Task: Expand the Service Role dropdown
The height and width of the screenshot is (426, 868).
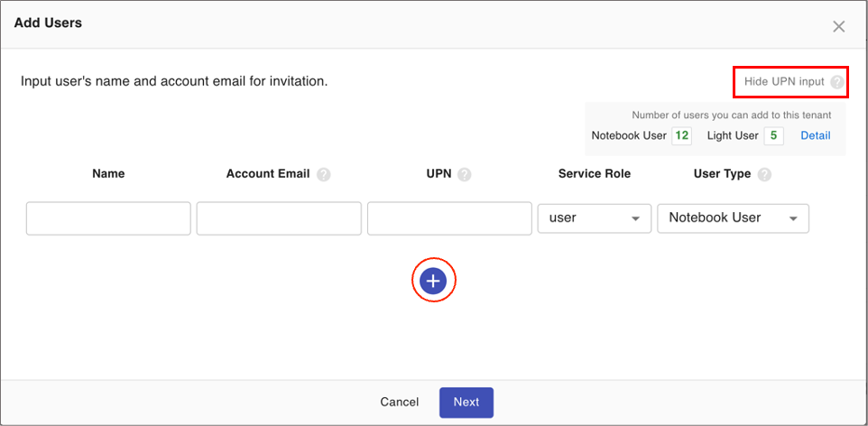Action: 594,218
